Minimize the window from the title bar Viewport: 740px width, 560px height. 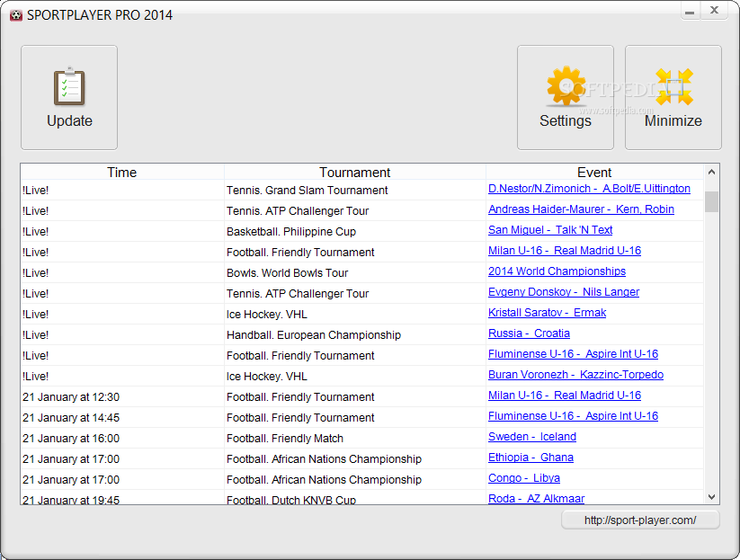tap(690, 12)
